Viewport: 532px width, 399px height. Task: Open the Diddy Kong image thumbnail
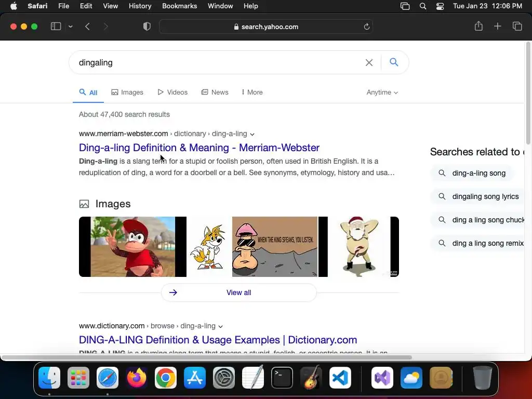tap(132, 247)
